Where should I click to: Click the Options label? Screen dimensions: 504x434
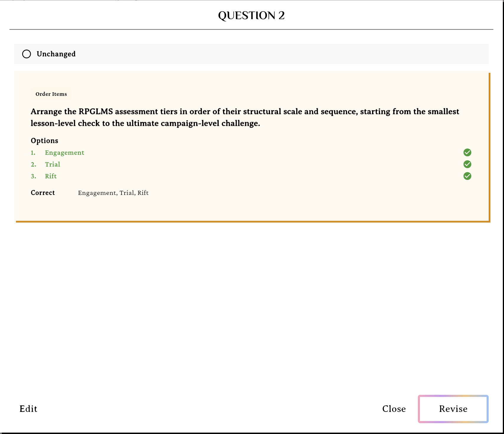(45, 141)
